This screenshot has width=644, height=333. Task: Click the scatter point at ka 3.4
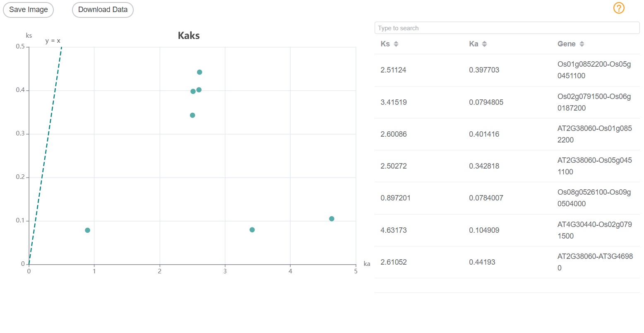(252, 230)
